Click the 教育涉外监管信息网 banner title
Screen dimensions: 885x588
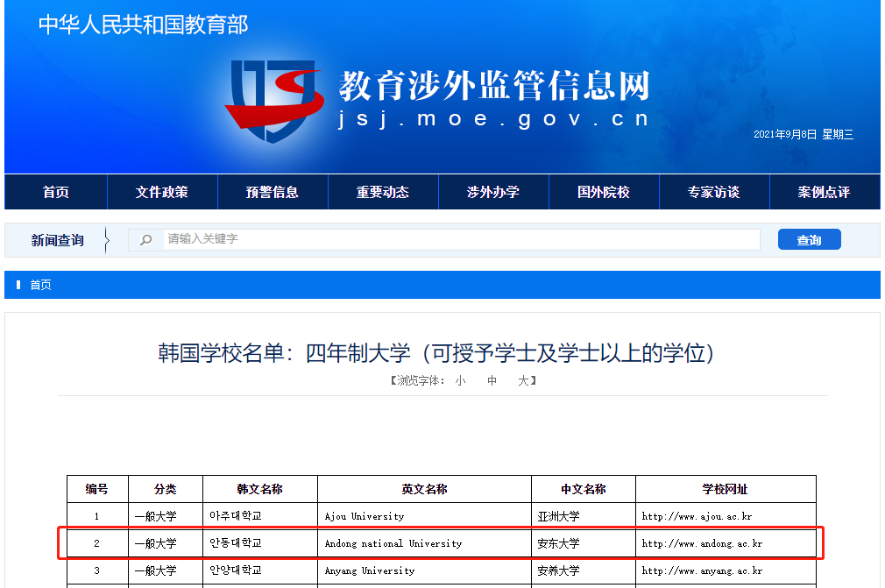coord(494,86)
